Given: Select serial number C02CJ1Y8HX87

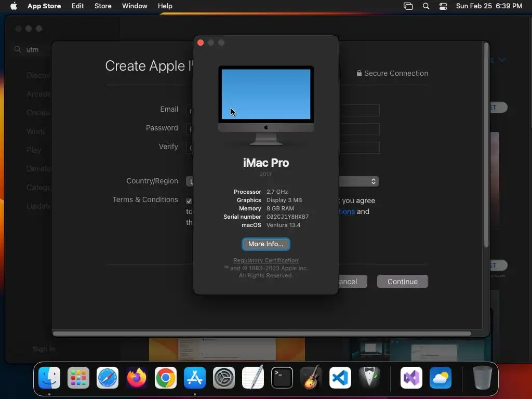Looking at the screenshot, I should 287,217.
